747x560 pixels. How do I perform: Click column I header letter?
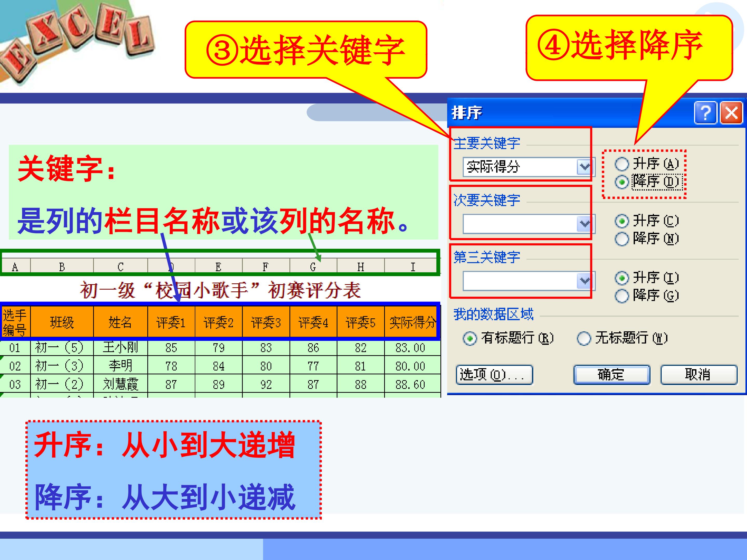412,267
